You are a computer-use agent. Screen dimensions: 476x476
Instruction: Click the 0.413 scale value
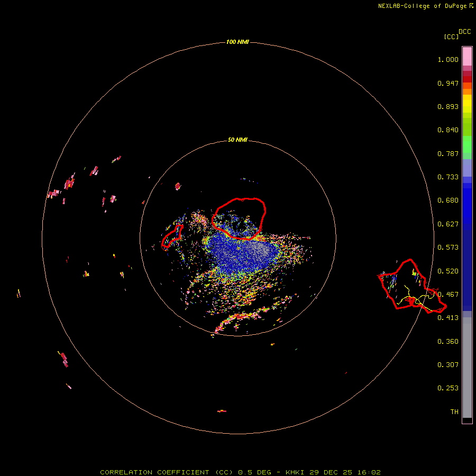pyautogui.click(x=448, y=318)
